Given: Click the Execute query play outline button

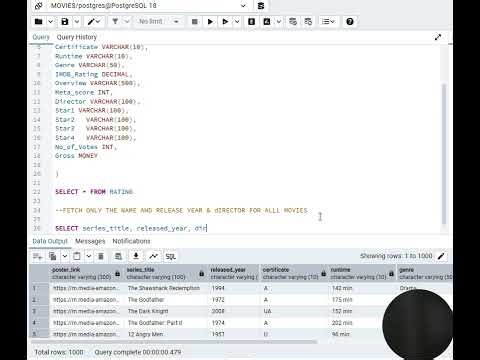Looking at the screenshot, I should [225, 22].
